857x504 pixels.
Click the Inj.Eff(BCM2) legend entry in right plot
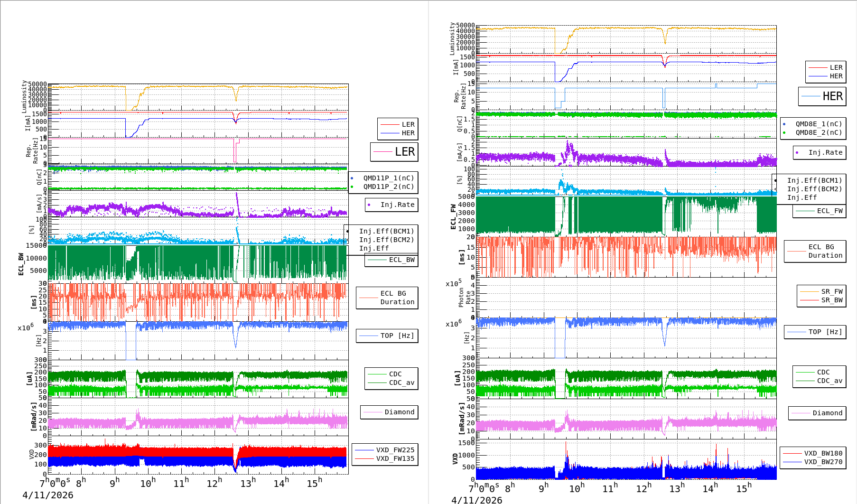pyautogui.click(x=814, y=189)
